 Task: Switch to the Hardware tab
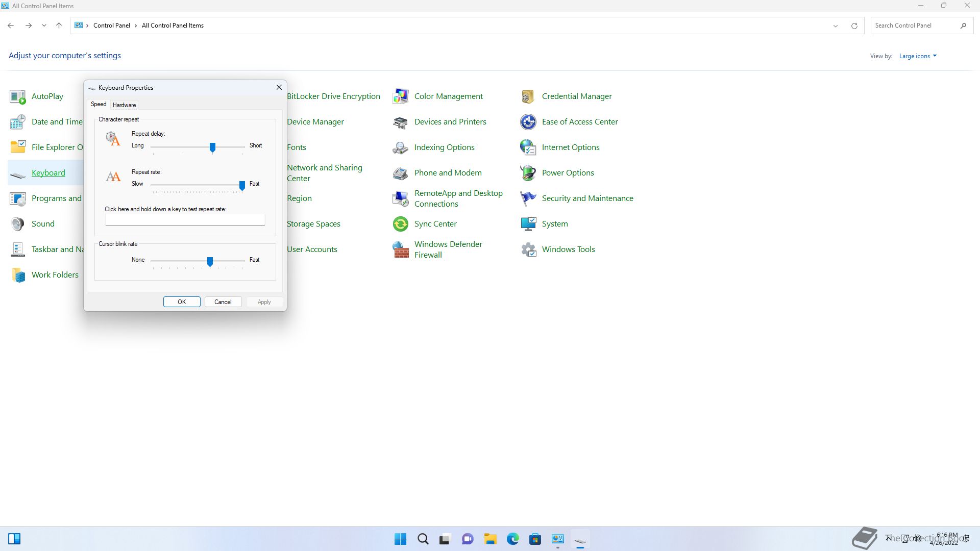tap(124, 105)
